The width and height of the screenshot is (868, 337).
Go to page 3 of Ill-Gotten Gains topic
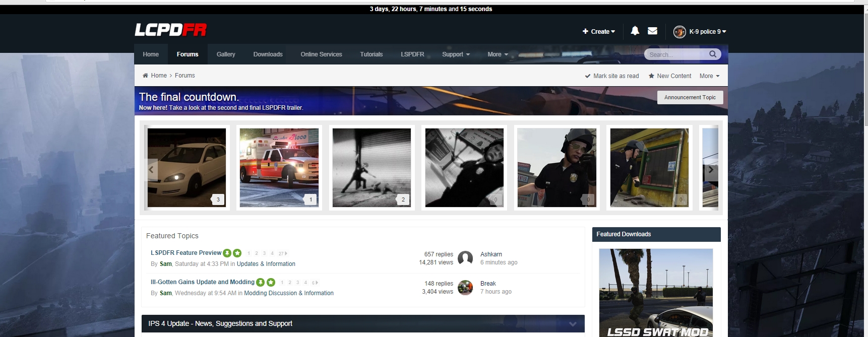tap(298, 283)
